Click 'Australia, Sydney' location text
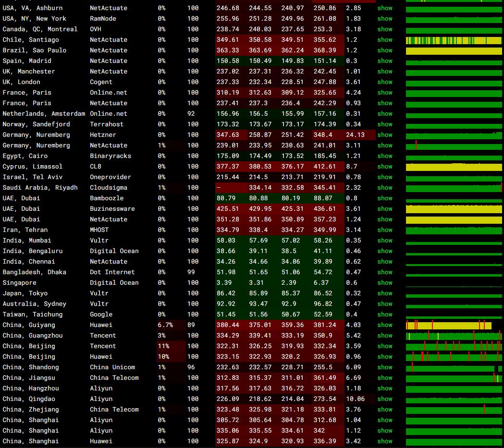The image size is (504, 448). [35, 304]
